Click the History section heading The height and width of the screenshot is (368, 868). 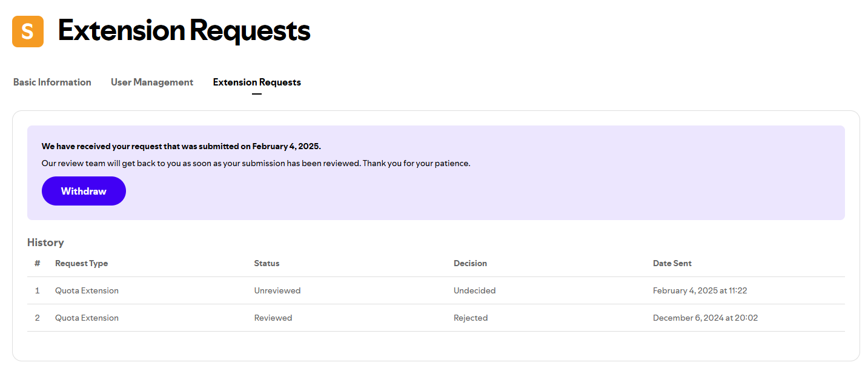tap(45, 242)
